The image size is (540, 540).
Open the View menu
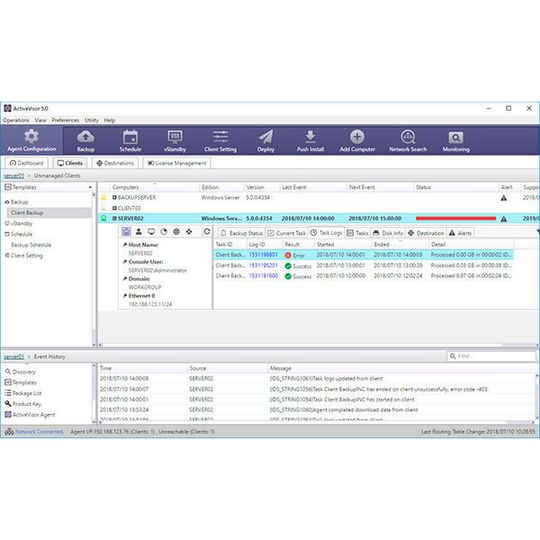click(x=40, y=120)
